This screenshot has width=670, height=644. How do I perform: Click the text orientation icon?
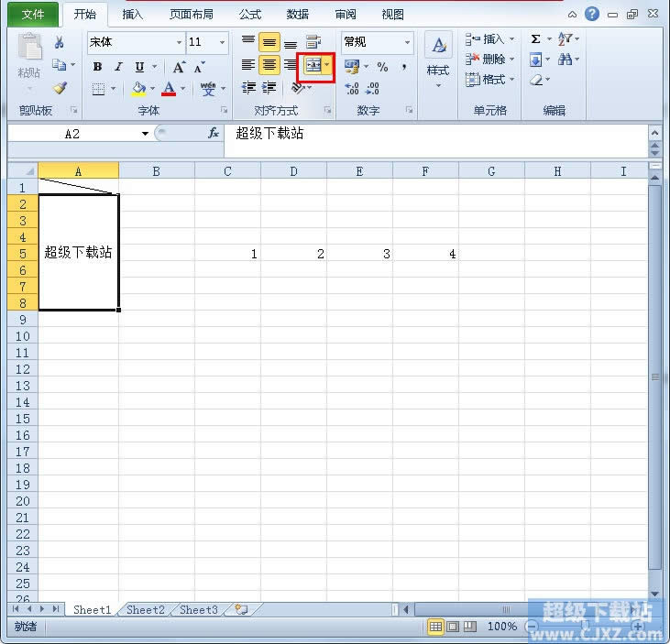click(298, 88)
